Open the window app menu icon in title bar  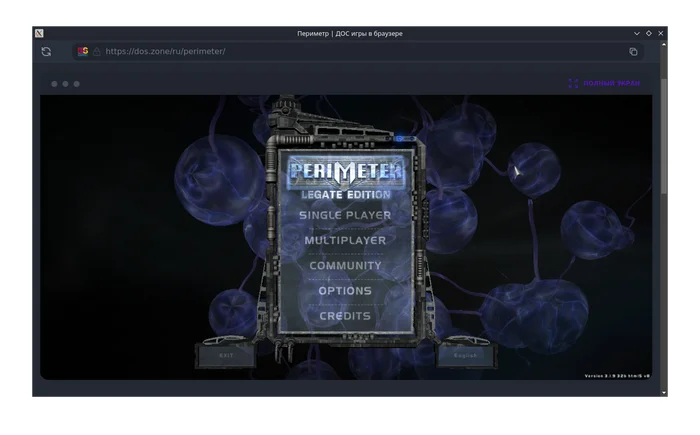tap(39, 33)
